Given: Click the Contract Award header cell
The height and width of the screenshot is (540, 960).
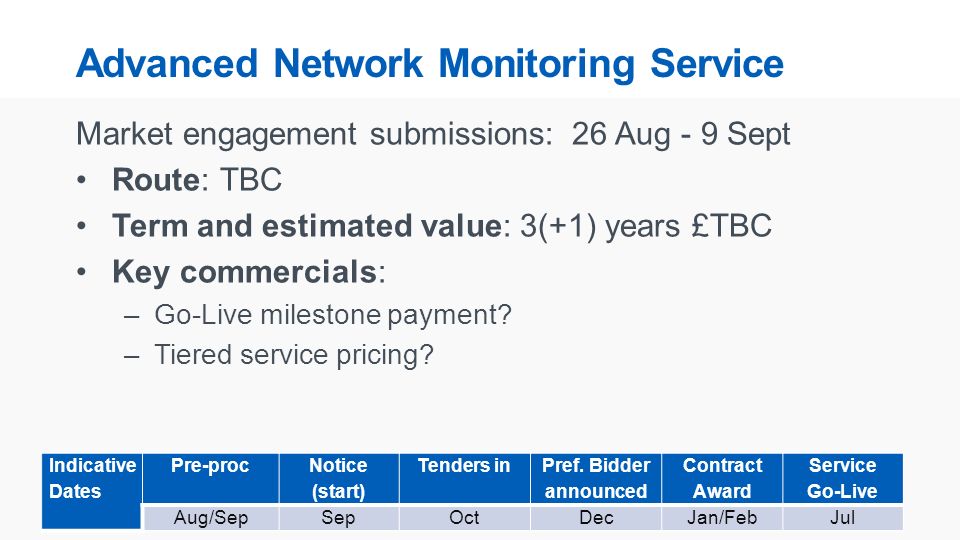Looking at the screenshot, I should pyautogui.click(x=722, y=478).
